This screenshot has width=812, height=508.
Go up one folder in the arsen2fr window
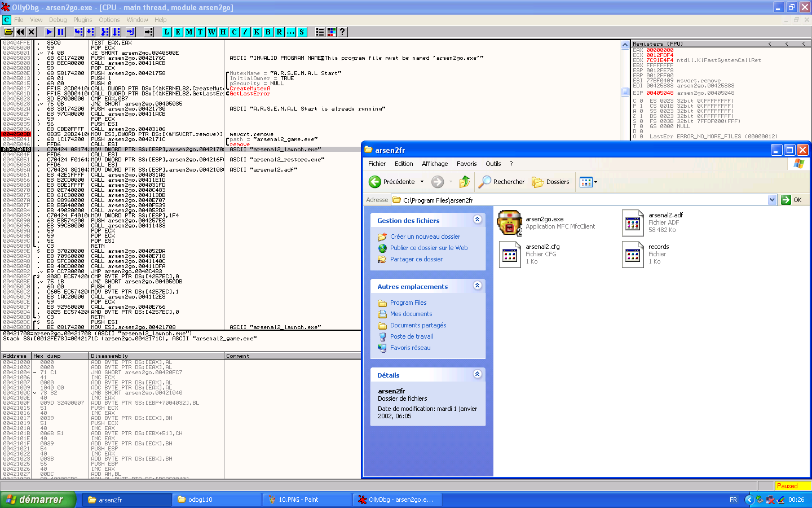point(465,182)
